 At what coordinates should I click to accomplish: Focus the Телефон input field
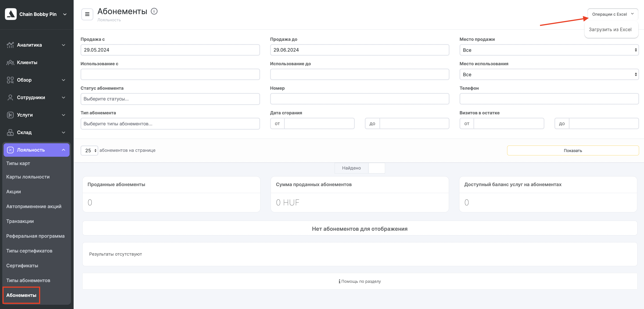(549, 99)
